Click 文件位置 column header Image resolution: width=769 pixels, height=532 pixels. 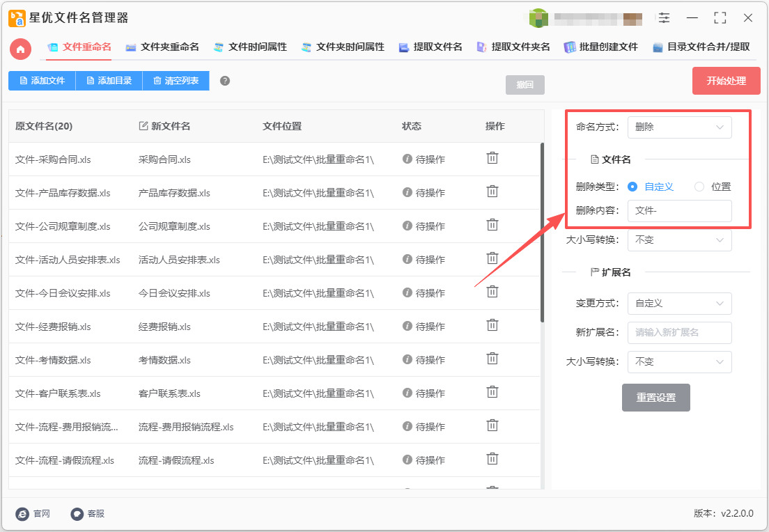tap(282, 126)
